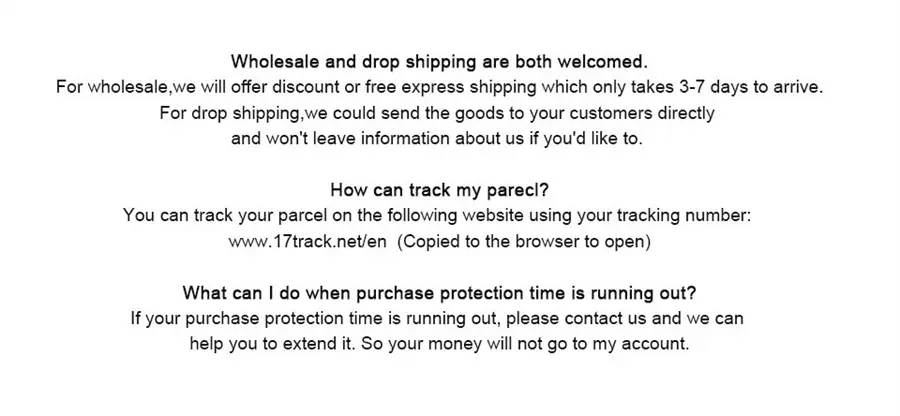Viewport: 900px width, 416px height.
Task: Click the purchase protection time question heading
Action: [439, 293]
